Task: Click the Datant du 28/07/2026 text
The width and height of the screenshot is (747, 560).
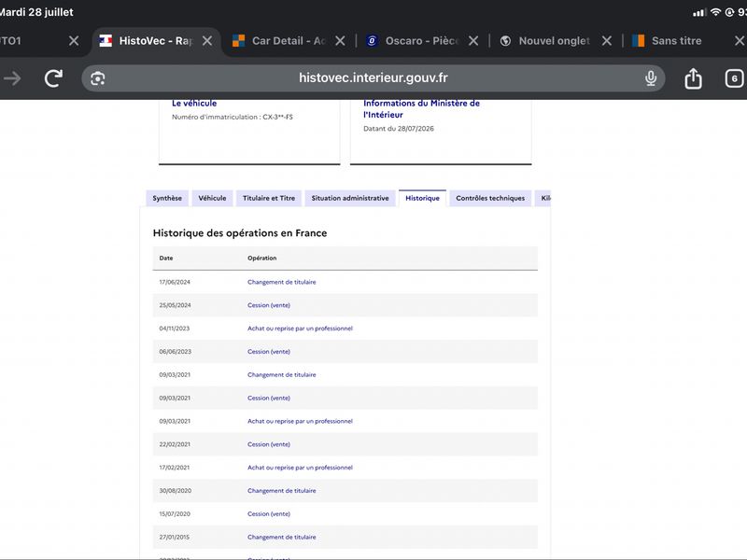Action: coord(399,129)
